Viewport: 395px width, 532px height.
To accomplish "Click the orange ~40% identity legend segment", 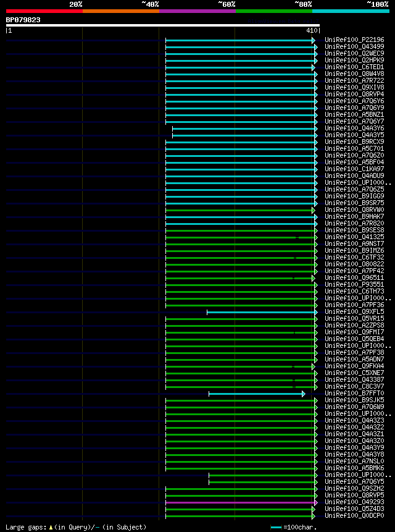I will [121, 11].
